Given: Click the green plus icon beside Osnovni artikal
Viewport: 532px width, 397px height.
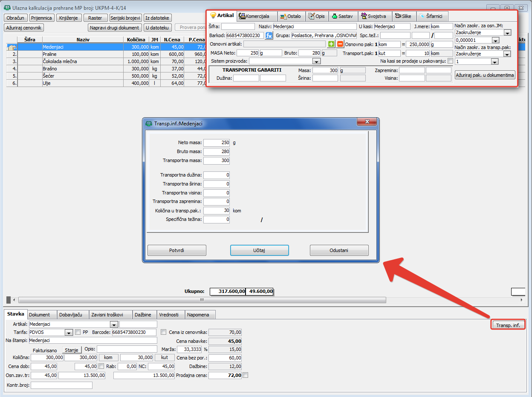Looking at the screenshot, I should point(331,44).
